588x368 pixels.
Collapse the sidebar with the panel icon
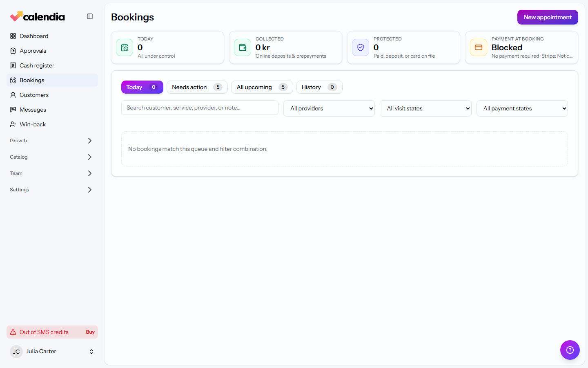coord(90,16)
